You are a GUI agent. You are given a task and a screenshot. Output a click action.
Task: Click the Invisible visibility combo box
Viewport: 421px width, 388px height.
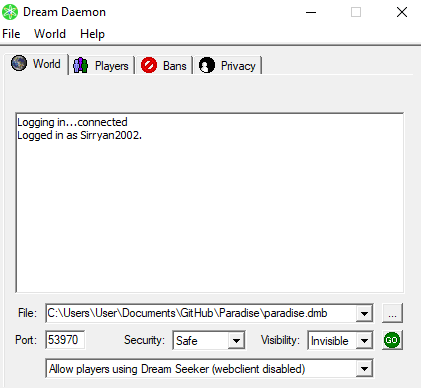point(340,340)
